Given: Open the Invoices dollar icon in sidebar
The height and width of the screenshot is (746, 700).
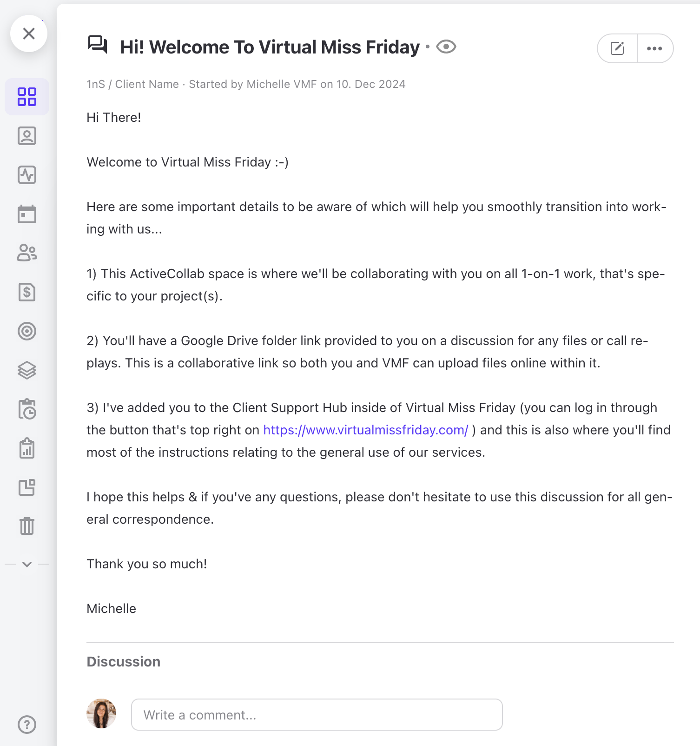Looking at the screenshot, I should click(27, 292).
